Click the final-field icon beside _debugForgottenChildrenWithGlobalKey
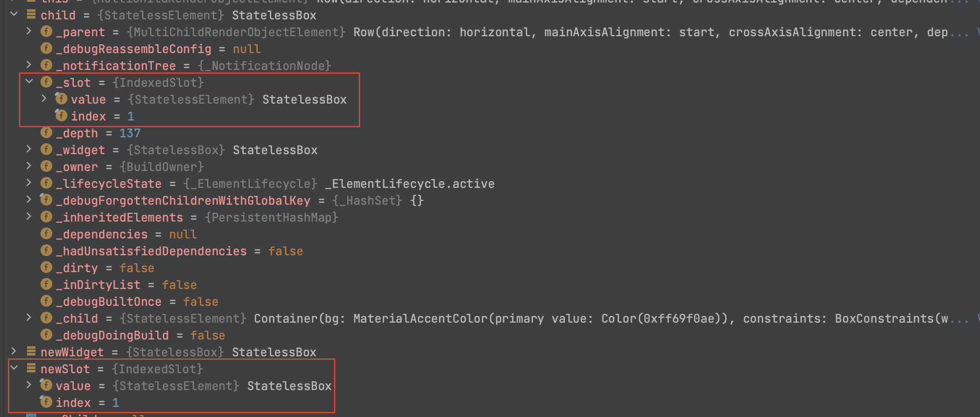This screenshot has height=417, width=980. tap(46, 200)
